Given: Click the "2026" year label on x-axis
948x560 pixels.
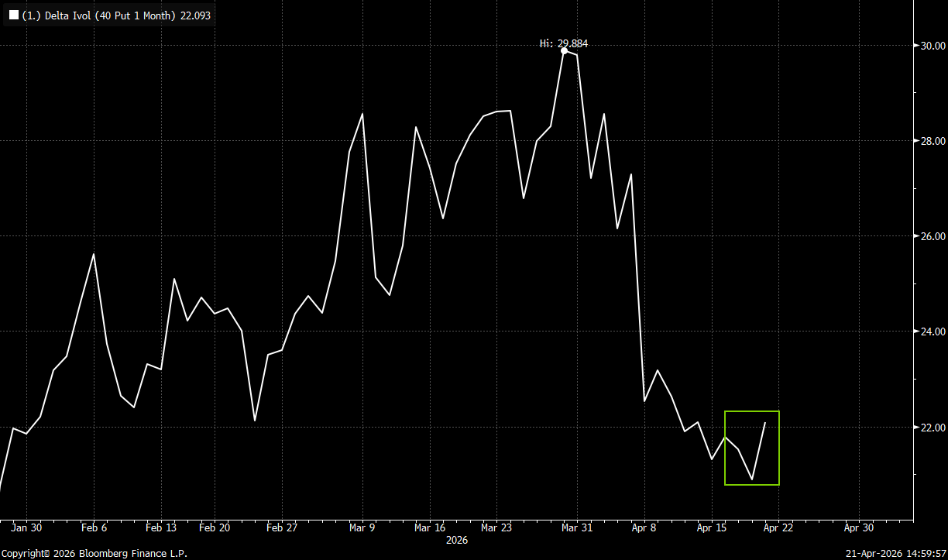Looking at the screenshot, I should [457, 541].
